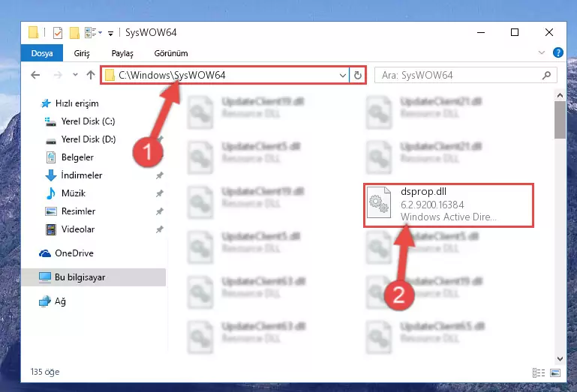
Task: Open the Customize Quick Access Toolbar arrow
Action: coord(110,34)
